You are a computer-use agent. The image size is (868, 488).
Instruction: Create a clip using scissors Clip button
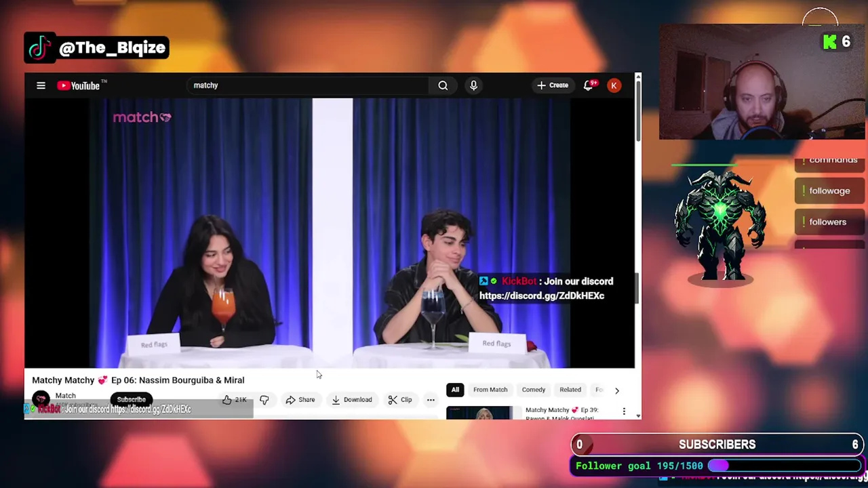pos(400,400)
